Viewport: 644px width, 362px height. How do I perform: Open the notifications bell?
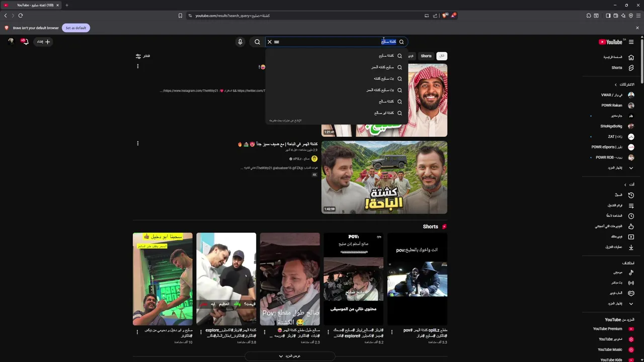coord(25,42)
